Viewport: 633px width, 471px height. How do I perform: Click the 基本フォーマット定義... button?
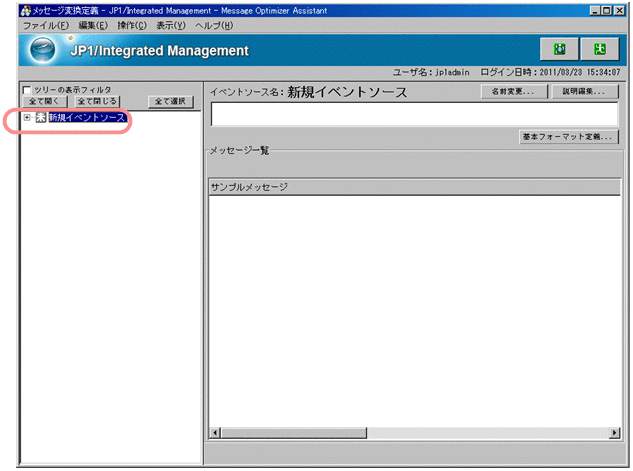click(x=568, y=137)
